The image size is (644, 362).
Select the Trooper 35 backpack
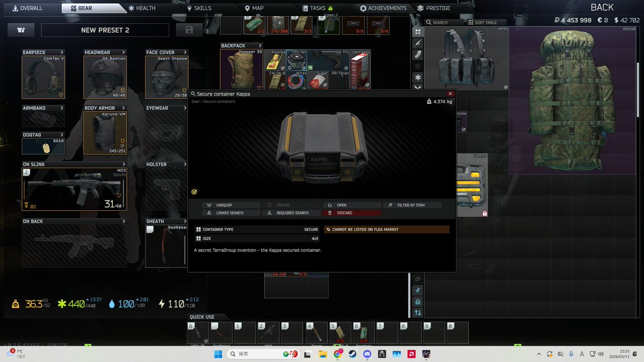[241, 70]
